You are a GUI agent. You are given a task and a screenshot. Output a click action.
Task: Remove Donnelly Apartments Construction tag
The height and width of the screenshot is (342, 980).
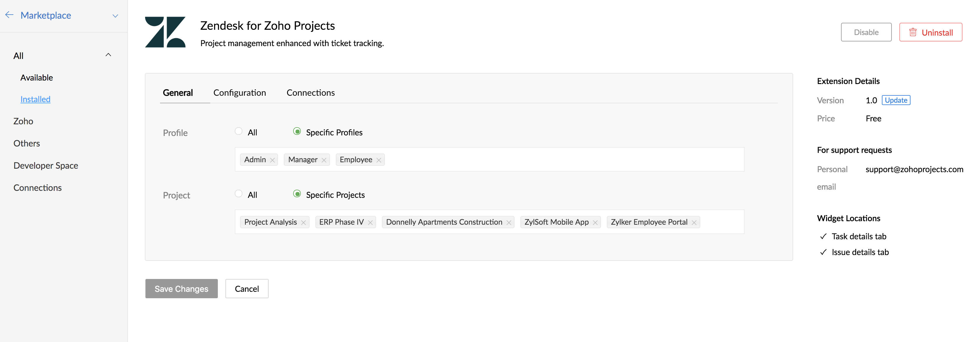coord(509,222)
